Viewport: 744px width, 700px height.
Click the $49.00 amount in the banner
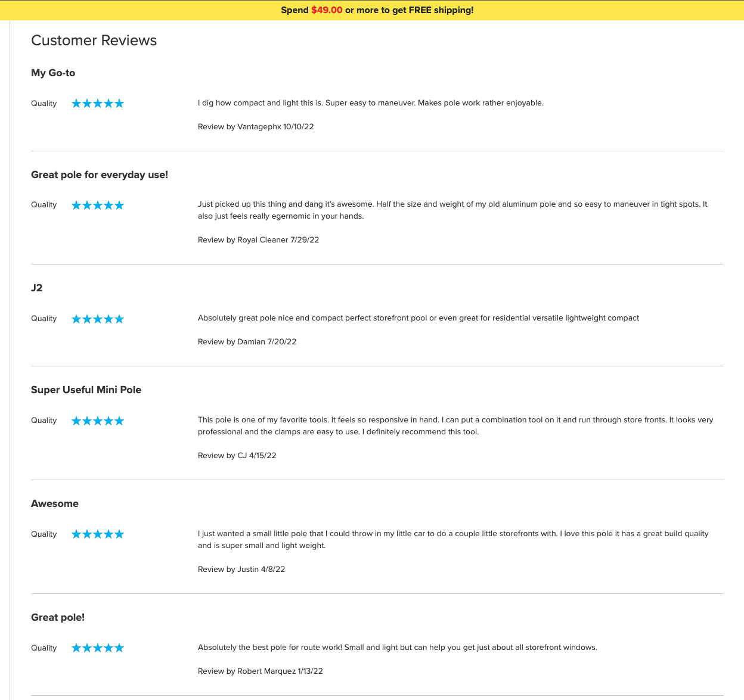327,10
